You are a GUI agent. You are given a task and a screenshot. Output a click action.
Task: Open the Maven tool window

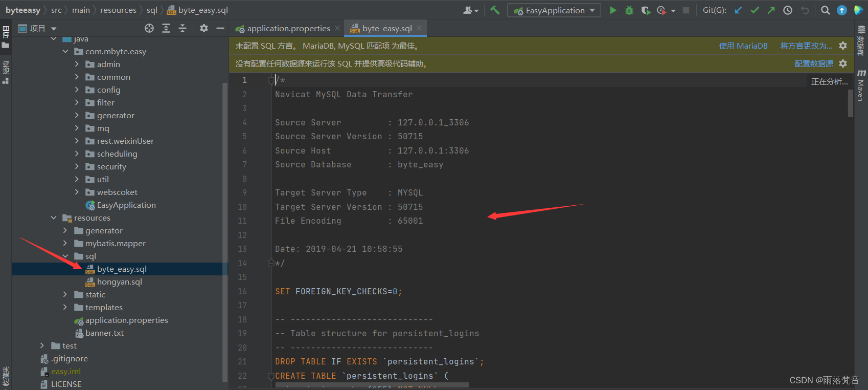click(x=861, y=85)
